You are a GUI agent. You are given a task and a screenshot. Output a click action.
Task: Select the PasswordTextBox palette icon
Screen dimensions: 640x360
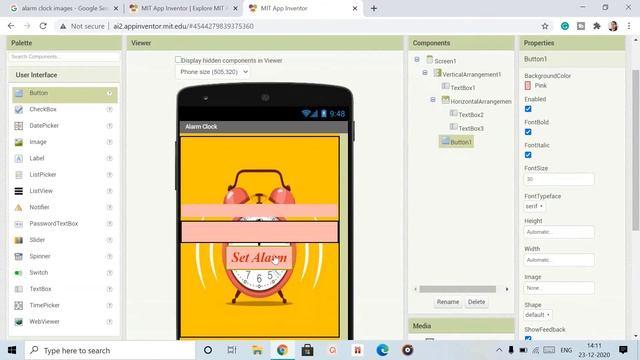click(19, 224)
